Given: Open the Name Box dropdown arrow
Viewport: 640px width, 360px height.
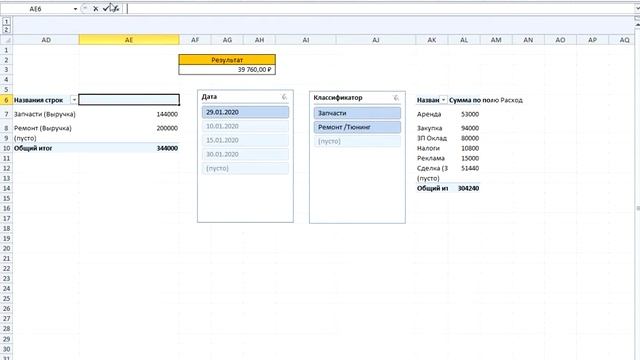Looking at the screenshot, I should coord(76,9).
